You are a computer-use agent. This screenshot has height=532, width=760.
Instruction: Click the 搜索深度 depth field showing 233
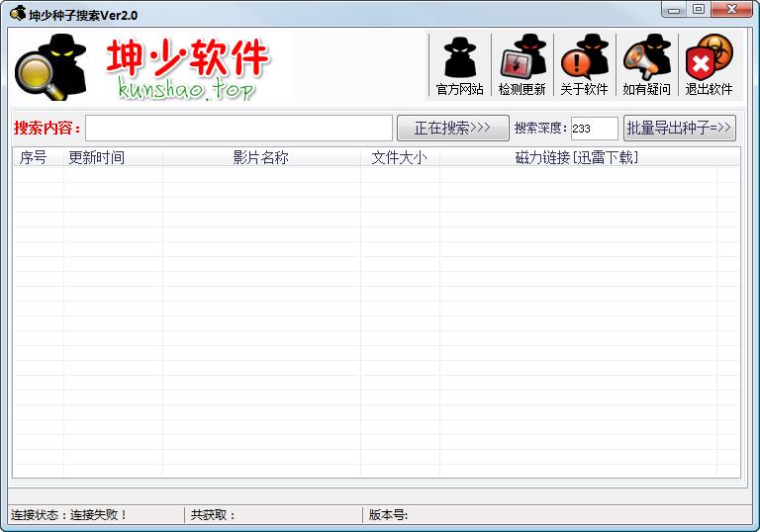pos(594,129)
